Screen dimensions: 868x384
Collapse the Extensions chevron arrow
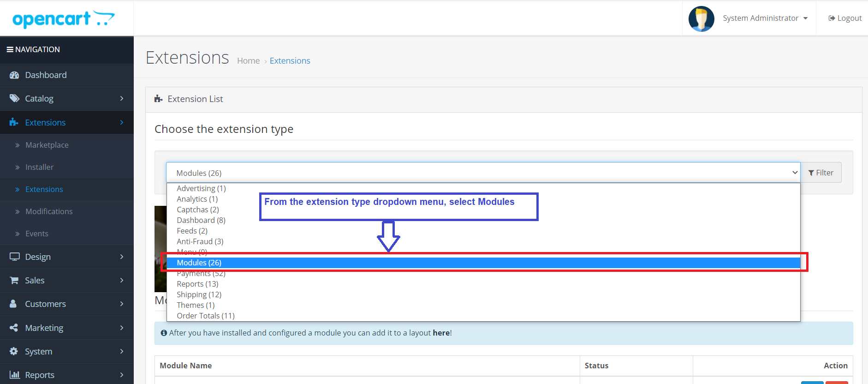(x=122, y=122)
